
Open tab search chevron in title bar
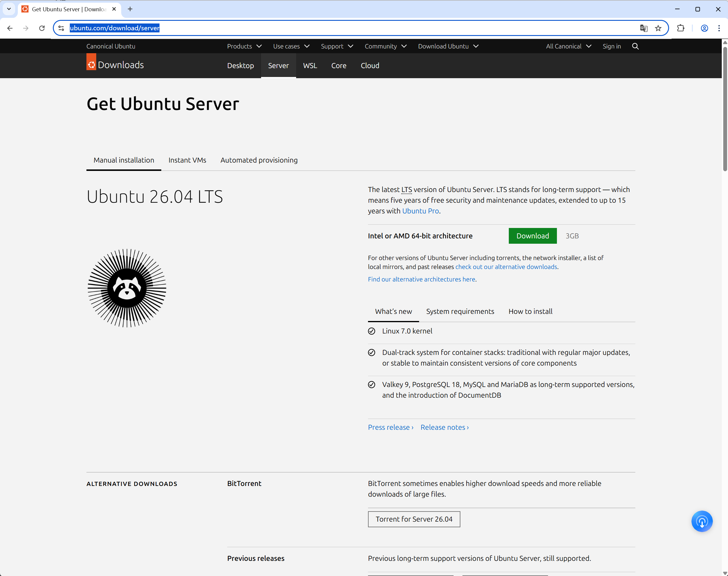tap(9, 9)
